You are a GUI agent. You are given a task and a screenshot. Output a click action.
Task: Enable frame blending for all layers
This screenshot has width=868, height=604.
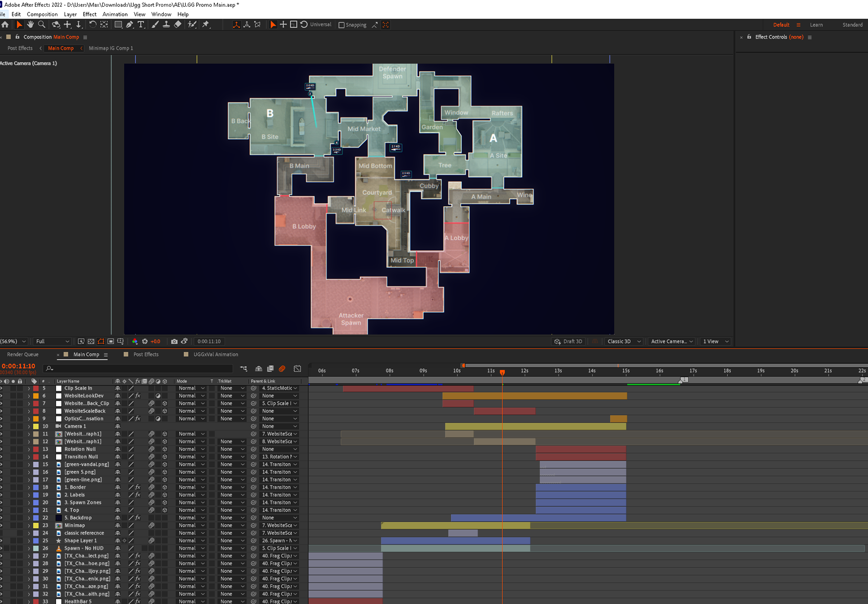click(x=270, y=369)
